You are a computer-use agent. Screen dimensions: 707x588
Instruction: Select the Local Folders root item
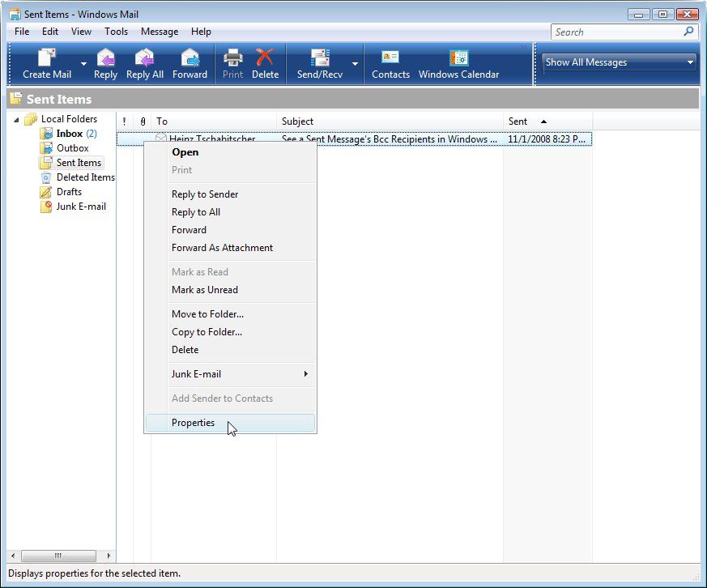69,119
